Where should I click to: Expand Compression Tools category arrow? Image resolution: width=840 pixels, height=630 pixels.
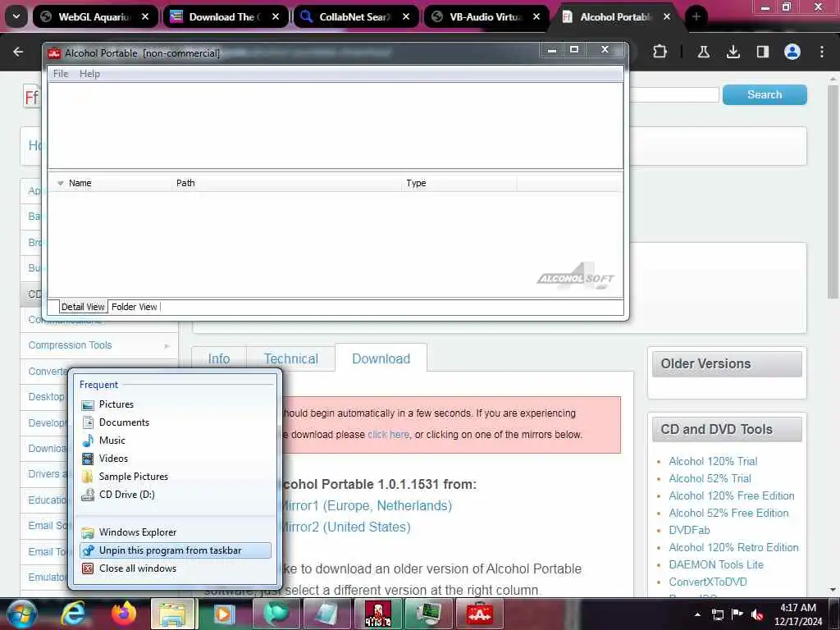[x=167, y=346]
